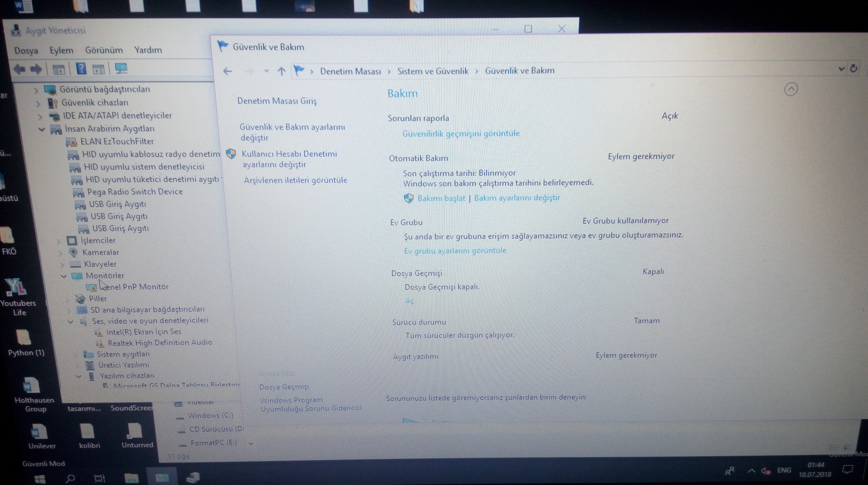Click the back arrow in Aygıt Yöneticisi toolbar
The image size is (868, 485).
pyautogui.click(x=19, y=69)
